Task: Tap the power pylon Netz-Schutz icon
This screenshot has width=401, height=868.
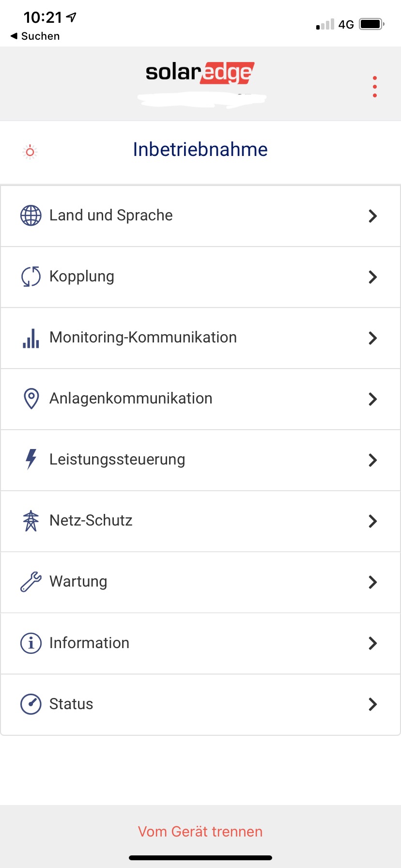Action: point(31,521)
